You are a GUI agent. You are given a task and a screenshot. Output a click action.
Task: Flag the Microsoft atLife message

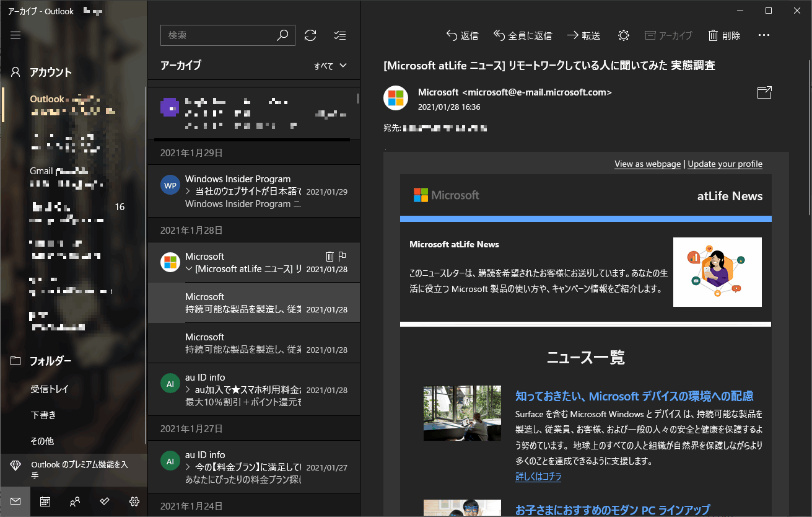[x=343, y=256]
